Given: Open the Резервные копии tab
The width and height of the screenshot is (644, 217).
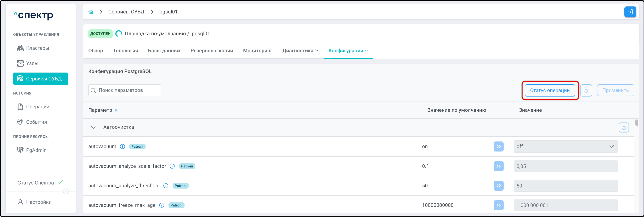Looking at the screenshot, I should pyautogui.click(x=212, y=51).
